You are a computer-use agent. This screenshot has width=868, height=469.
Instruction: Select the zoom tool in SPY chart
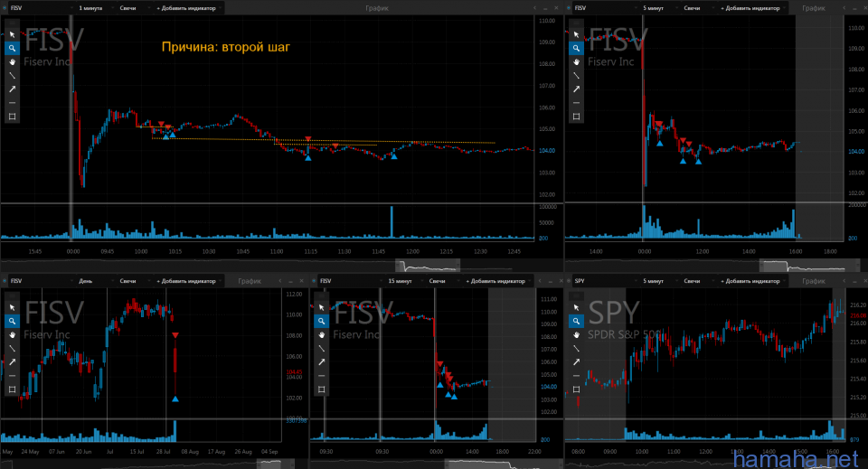(x=576, y=321)
